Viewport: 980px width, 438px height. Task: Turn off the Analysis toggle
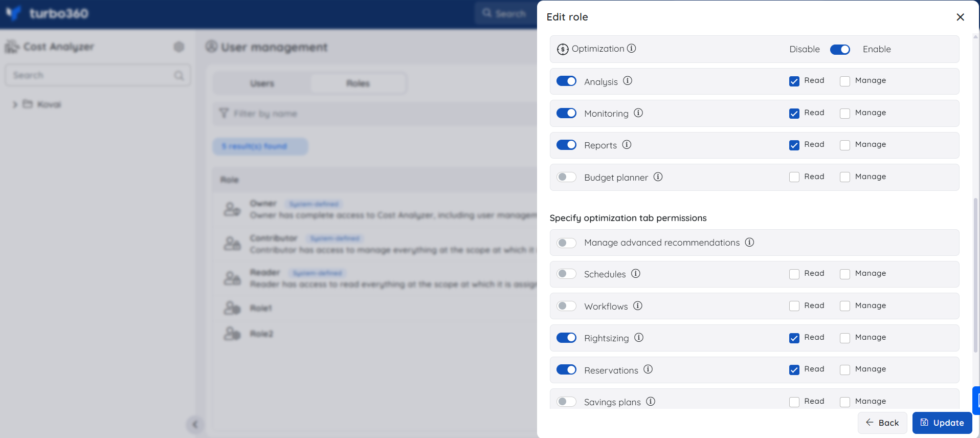coord(566,81)
